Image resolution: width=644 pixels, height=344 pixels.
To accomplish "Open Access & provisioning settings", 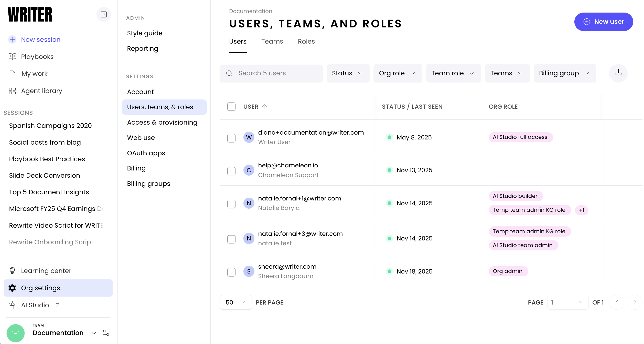I will coord(162,123).
